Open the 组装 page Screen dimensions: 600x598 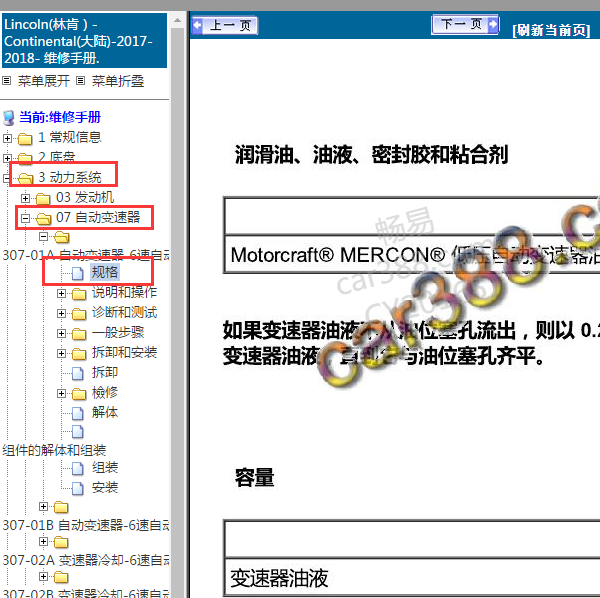tap(105, 467)
